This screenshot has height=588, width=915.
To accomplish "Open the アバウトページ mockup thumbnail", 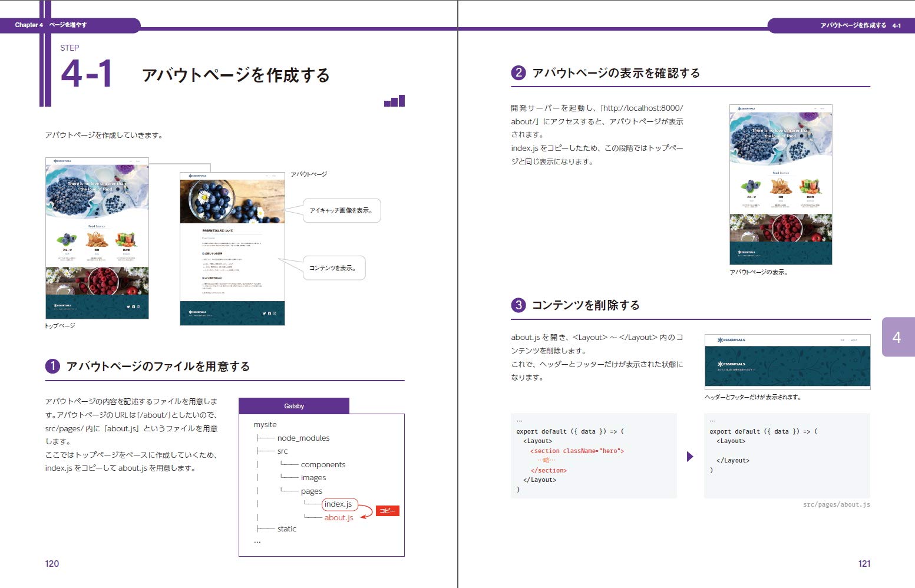I will pyautogui.click(x=232, y=249).
